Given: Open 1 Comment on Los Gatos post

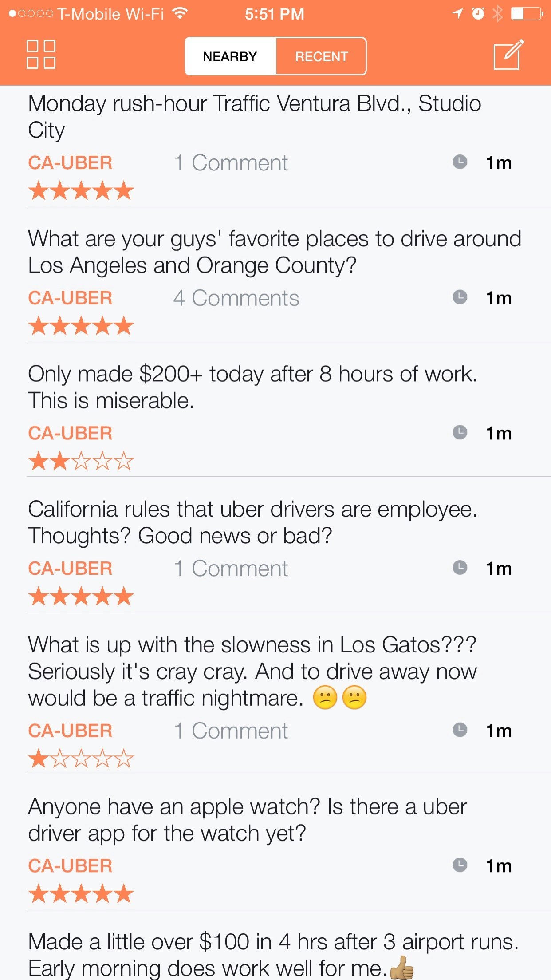Looking at the screenshot, I should point(231,731).
